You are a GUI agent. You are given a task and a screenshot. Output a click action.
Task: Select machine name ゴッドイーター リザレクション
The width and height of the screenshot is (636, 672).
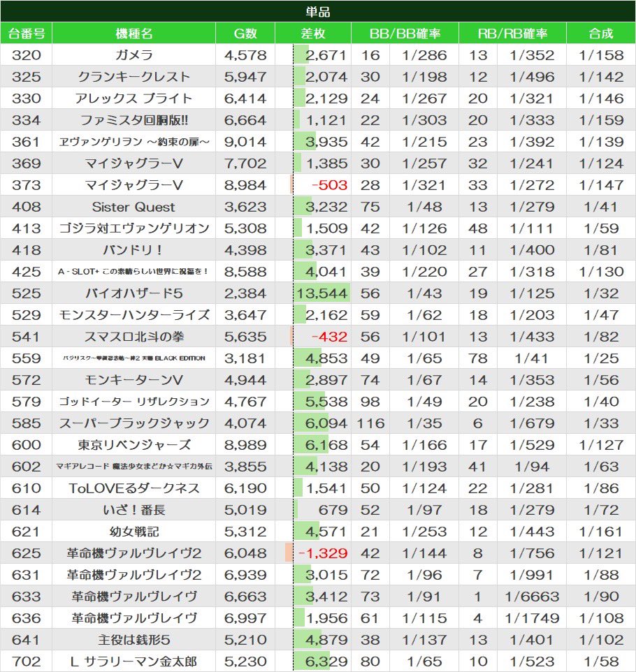coord(133,401)
